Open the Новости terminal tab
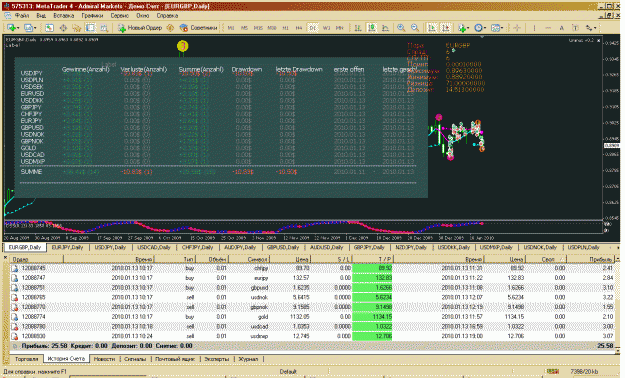The height and width of the screenshot is (378, 625). [x=104, y=359]
